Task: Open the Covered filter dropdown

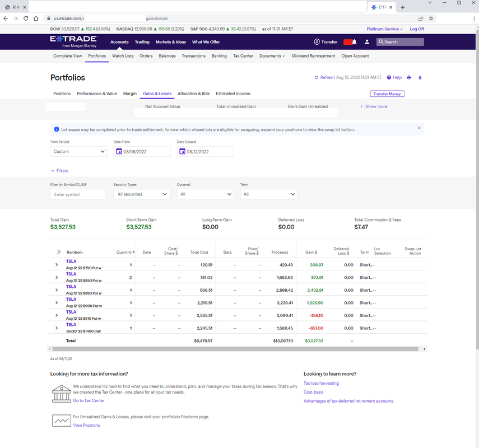Action: (x=205, y=194)
